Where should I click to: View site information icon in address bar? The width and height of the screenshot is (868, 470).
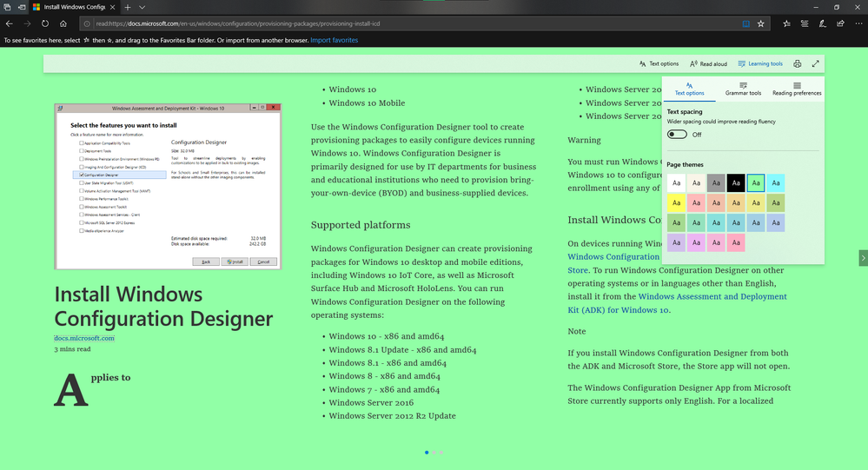click(86, 23)
